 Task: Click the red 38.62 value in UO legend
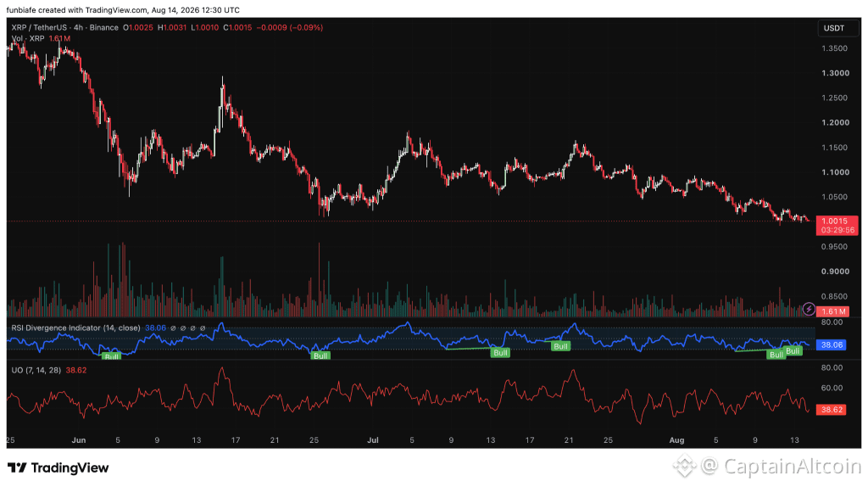coord(75,370)
